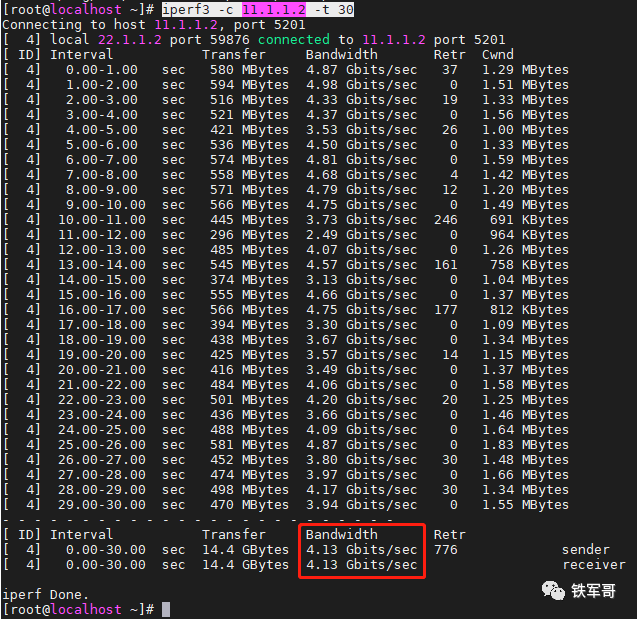637x619 pixels.
Task: Click the 6.00-7.00 interval cell
Action: 102,160
